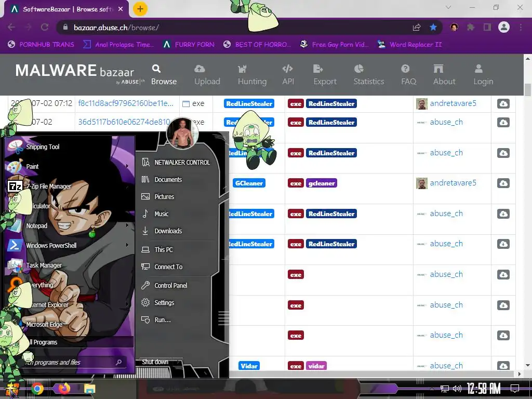The width and height of the screenshot is (532, 399).
Task: Click the GCleaner signature badge
Action: [x=249, y=183]
